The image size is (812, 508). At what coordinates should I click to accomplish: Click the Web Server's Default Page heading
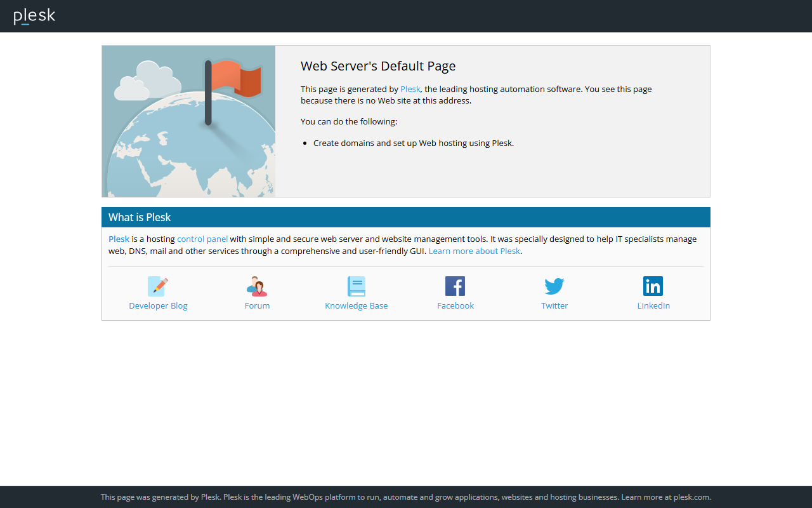coord(378,66)
